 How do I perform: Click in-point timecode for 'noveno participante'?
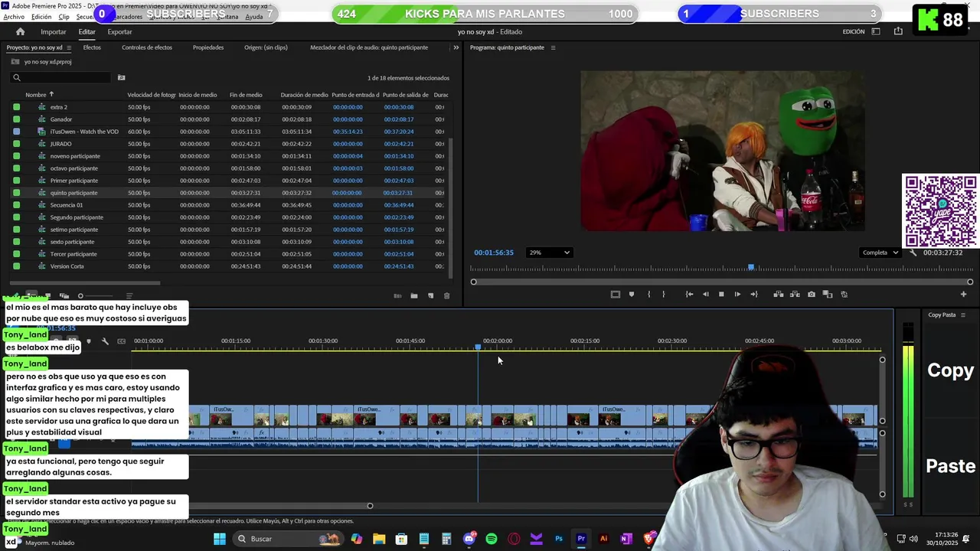point(348,156)
